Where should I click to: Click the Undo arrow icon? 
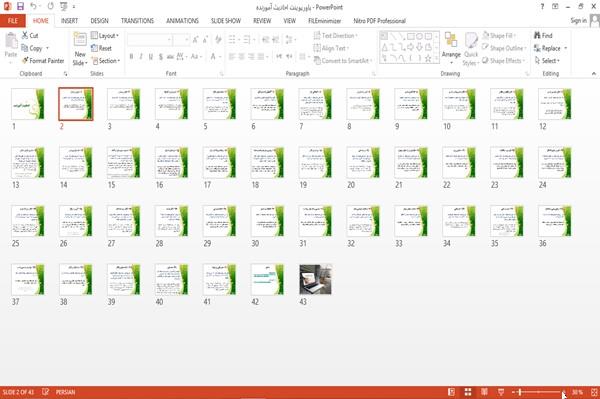(x=34, y=6)
